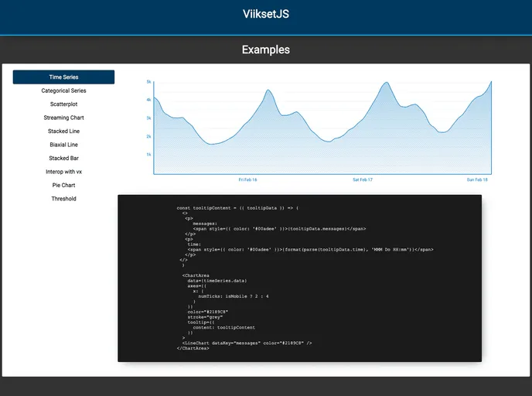This screenshot has width=532, height=396.
Task: Click the 'numTicks: isMobile ? 2 : 4' line
Action: tap(234, 296)
